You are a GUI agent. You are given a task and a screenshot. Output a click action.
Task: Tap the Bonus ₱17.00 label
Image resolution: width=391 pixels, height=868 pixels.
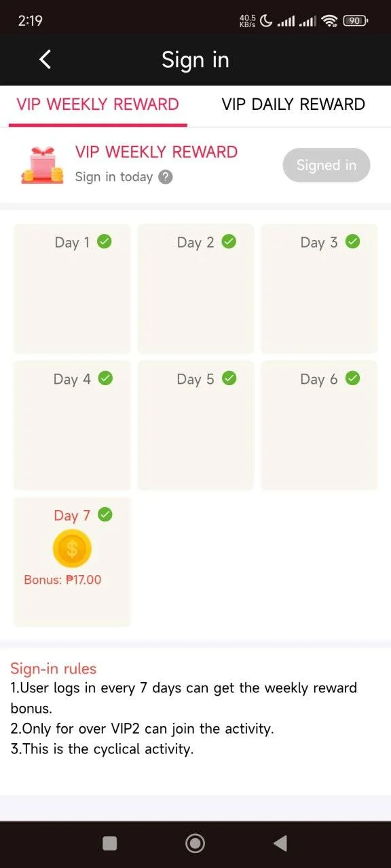(x=62, y=580)
